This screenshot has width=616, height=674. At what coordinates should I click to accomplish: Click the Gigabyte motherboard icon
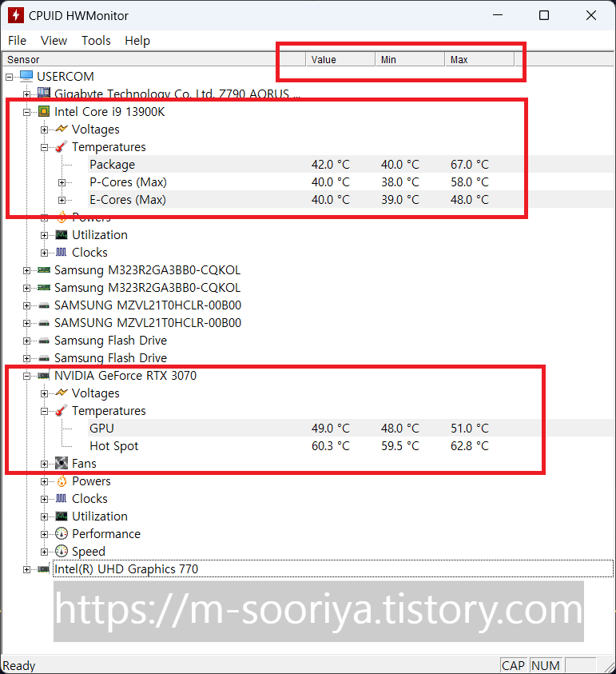tap(44, 93)
